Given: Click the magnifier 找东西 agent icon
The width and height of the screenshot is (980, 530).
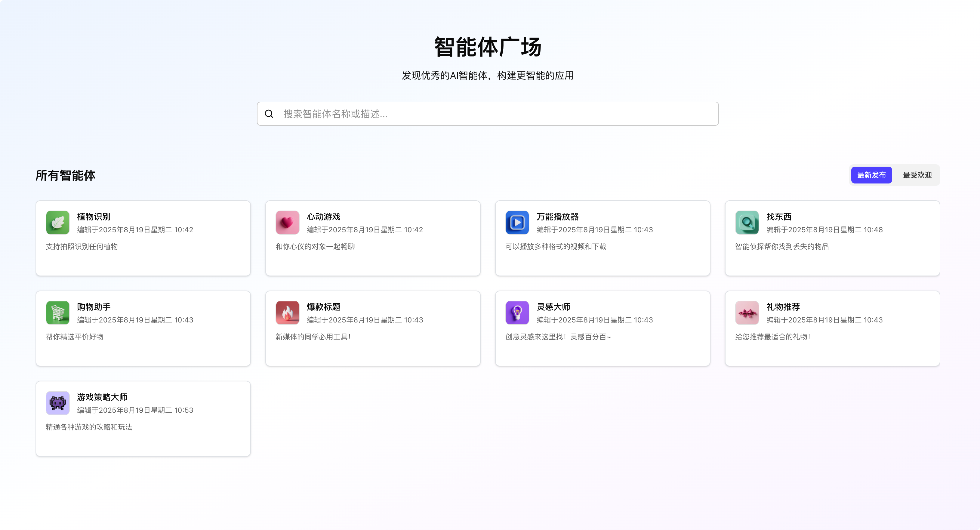Looking at the screenshot, I should (x=747, y=223).
